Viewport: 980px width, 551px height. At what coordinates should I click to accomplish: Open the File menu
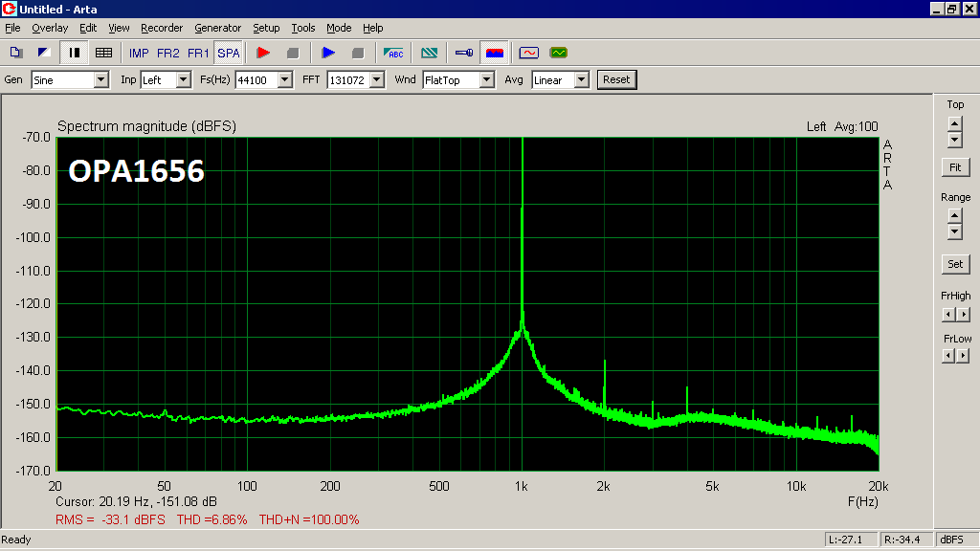(x=12, y=28)
